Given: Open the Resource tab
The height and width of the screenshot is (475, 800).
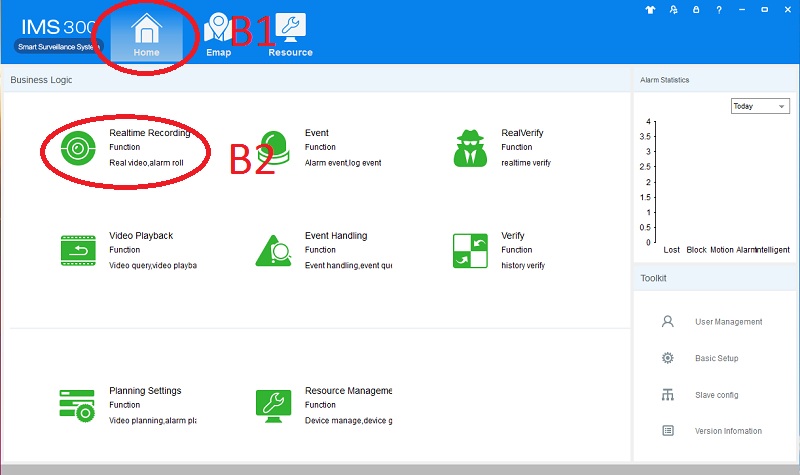Looking at the screenshot, I should pos(290,35).
